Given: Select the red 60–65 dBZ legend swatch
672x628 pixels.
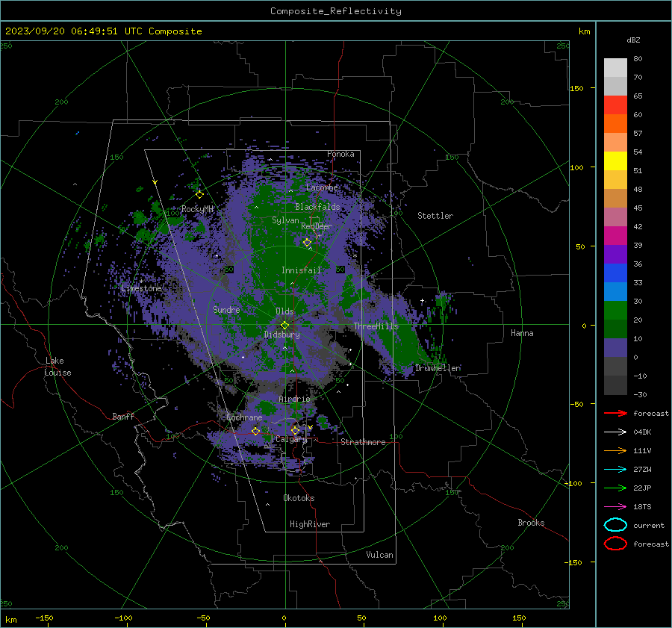Looking at the screenshot, I should pos(615,105).
